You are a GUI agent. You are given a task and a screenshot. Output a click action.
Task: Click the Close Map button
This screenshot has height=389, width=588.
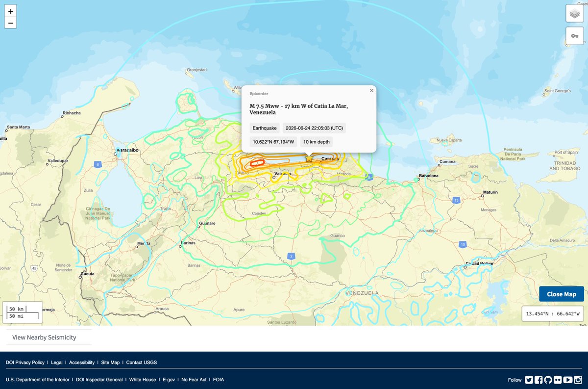tap(562, 294)
